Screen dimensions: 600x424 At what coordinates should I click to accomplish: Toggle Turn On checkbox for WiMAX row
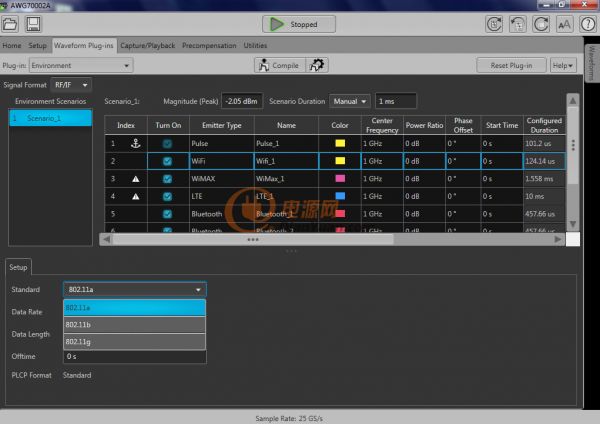click(x=167, y=179)
